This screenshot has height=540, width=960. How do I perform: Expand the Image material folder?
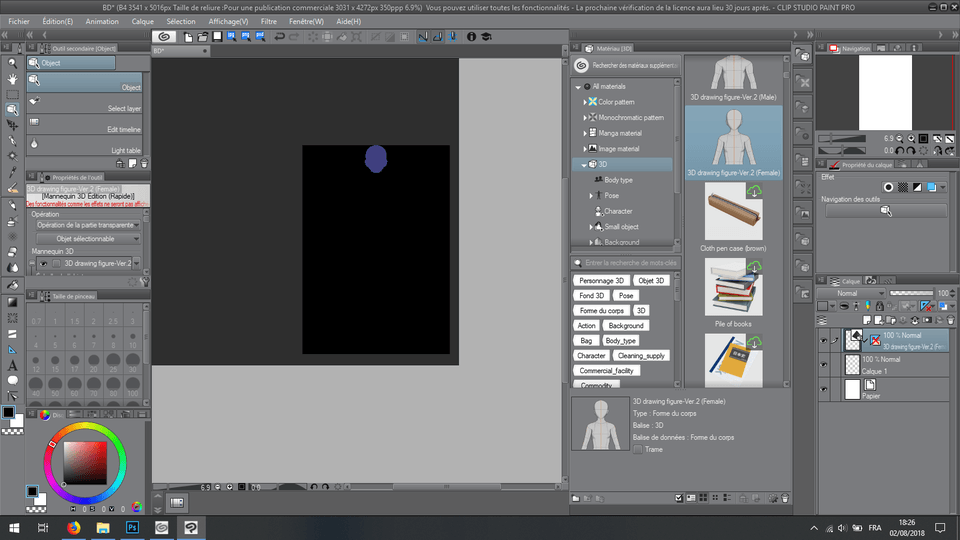585,149
